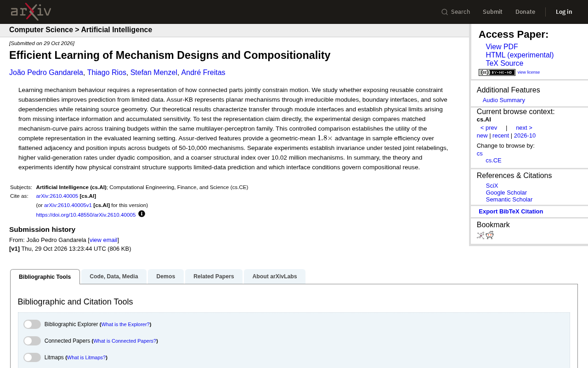Open HTML (experimental) version

[520, 55]
